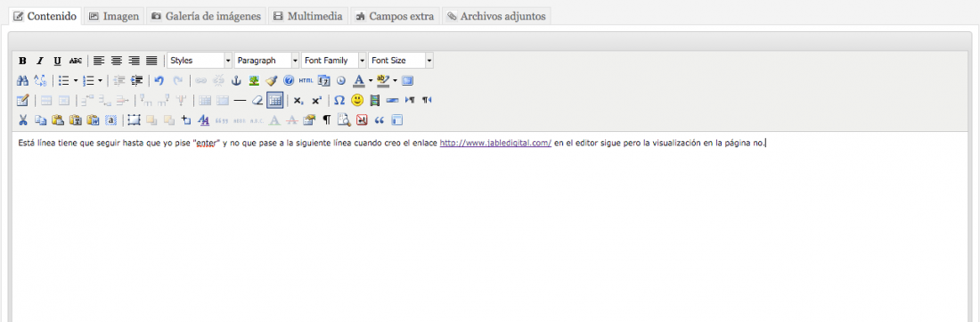Toggle fullscreen editor mode icon
980x322 pixels.
click(x=408, y=80)
